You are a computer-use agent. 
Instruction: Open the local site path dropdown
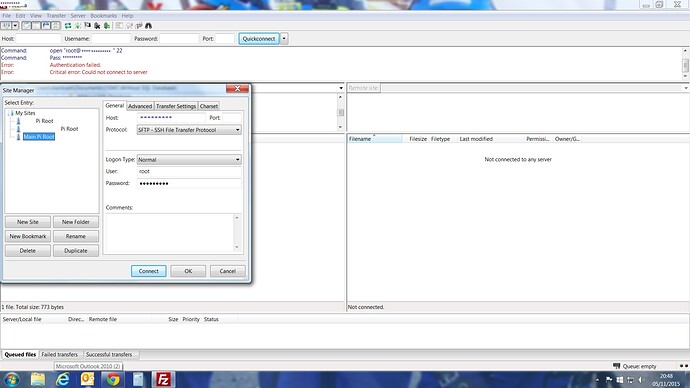pos(341,88)
